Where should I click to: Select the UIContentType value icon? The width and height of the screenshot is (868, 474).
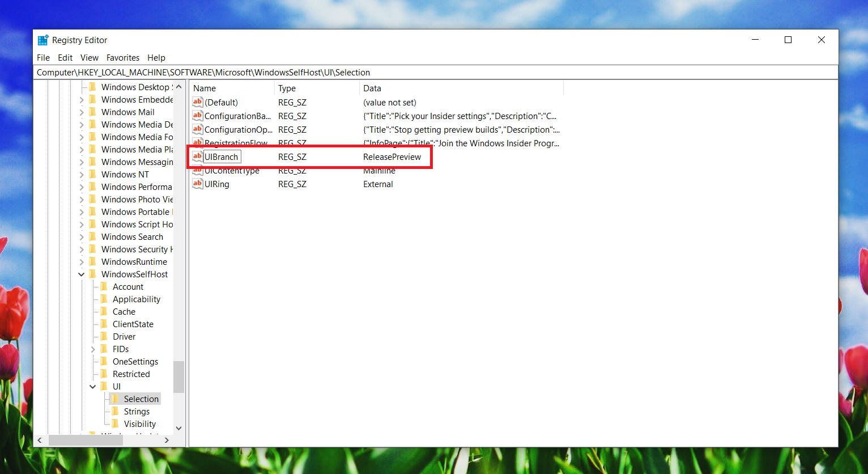click(197, 170)
